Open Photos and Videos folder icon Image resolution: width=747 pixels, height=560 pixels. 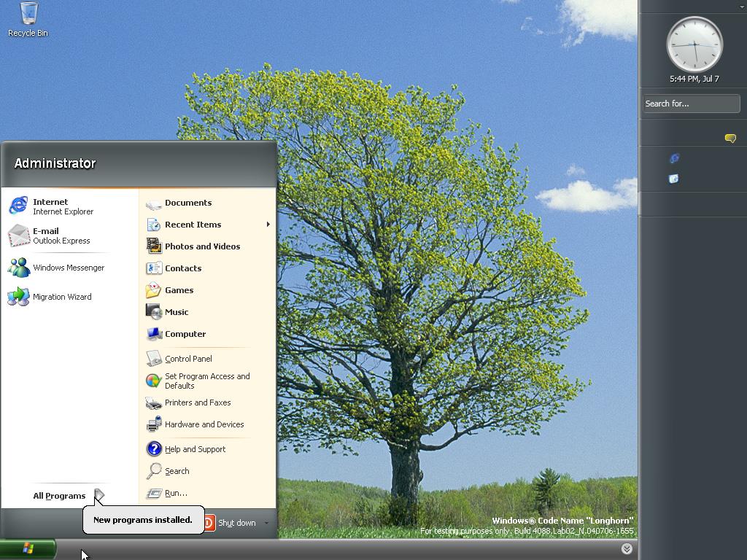(x=153, y=246)
